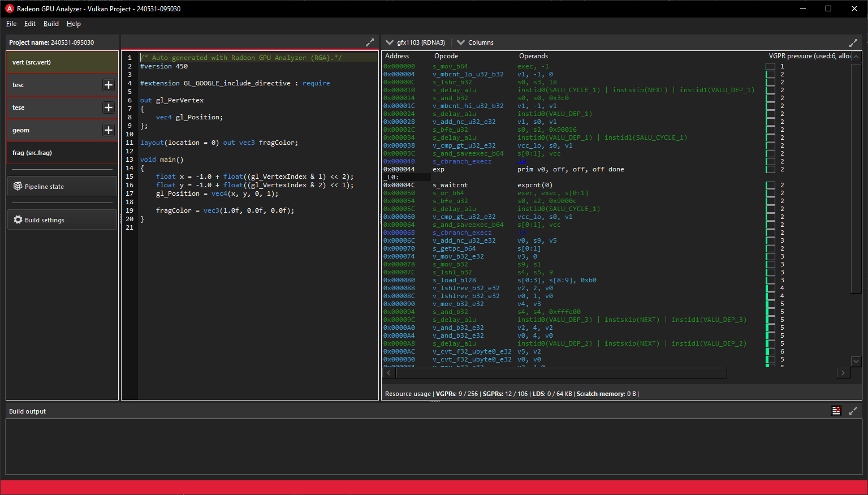Click line number 15 in the editor gutter

[129, 177]
